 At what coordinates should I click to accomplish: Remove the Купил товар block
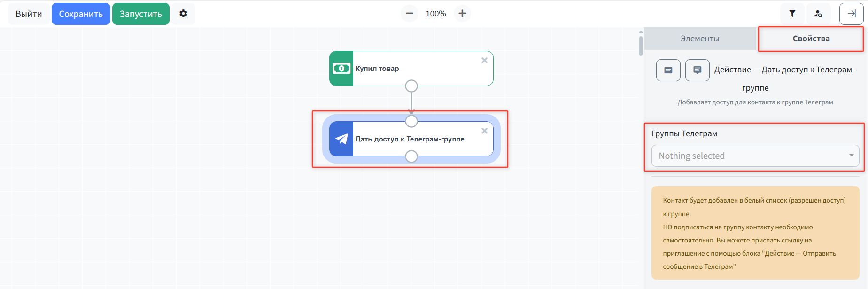[484, 60]
